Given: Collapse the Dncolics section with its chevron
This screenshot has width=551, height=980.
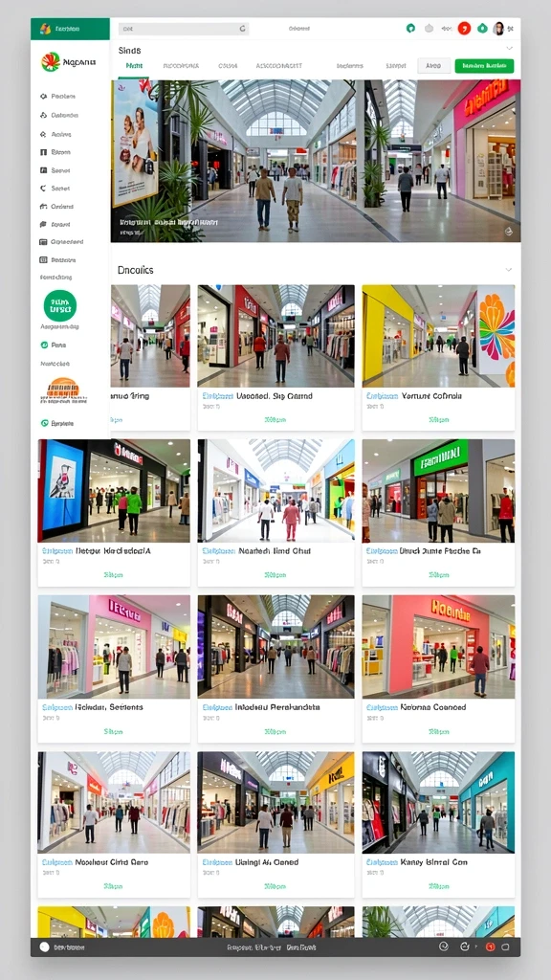Looking at the screenshot, I should (509, 270).
